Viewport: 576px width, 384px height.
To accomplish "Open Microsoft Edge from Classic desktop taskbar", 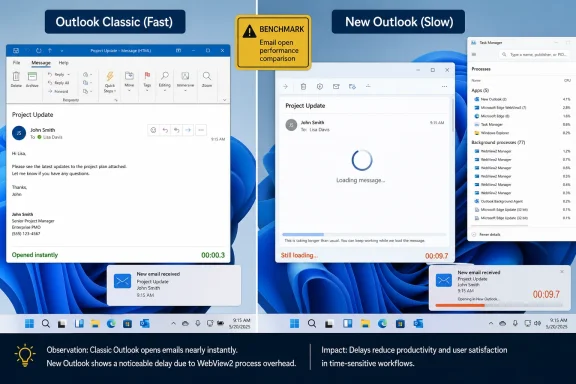I will point(111,323).
